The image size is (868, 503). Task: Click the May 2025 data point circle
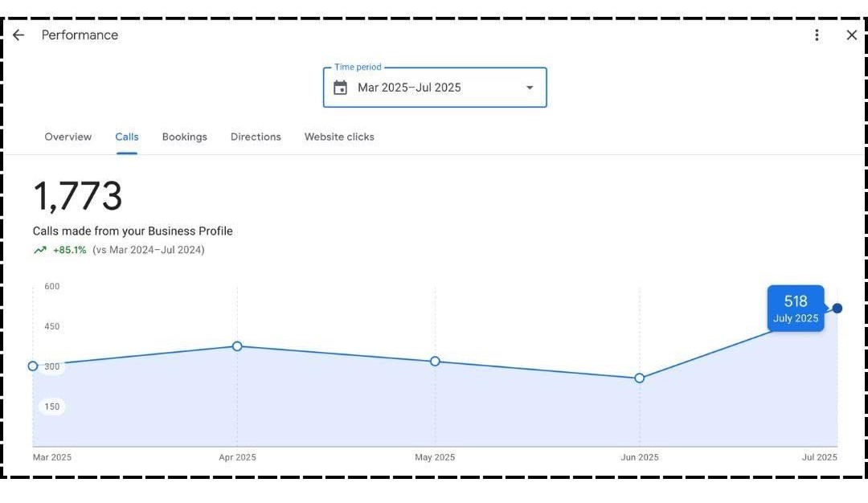(x=435, y=362)
